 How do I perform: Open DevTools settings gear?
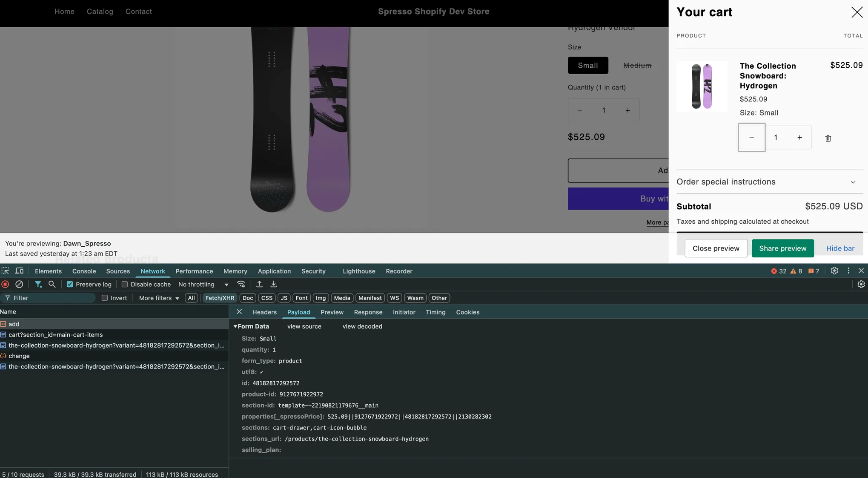pyautogui.click(x=834, y=271)
